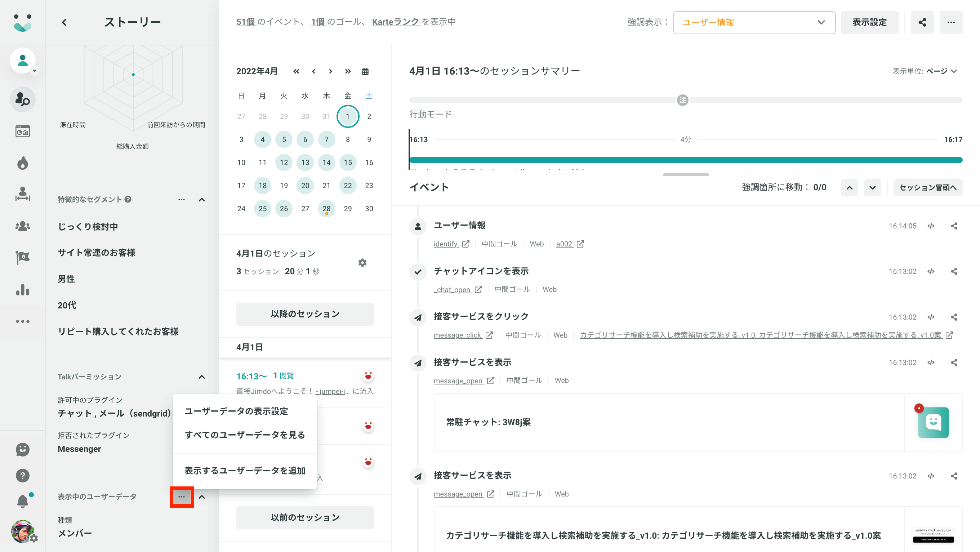Image resolution: width=980 pixels, height=552 pixels.
Task: Open the calendar date picker icon
Action: pyautogui.click(x=365, y=71)
